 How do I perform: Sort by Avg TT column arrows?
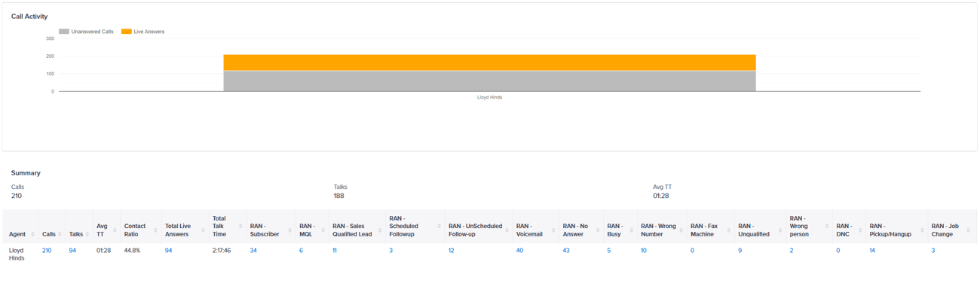[x=115, y=230]
